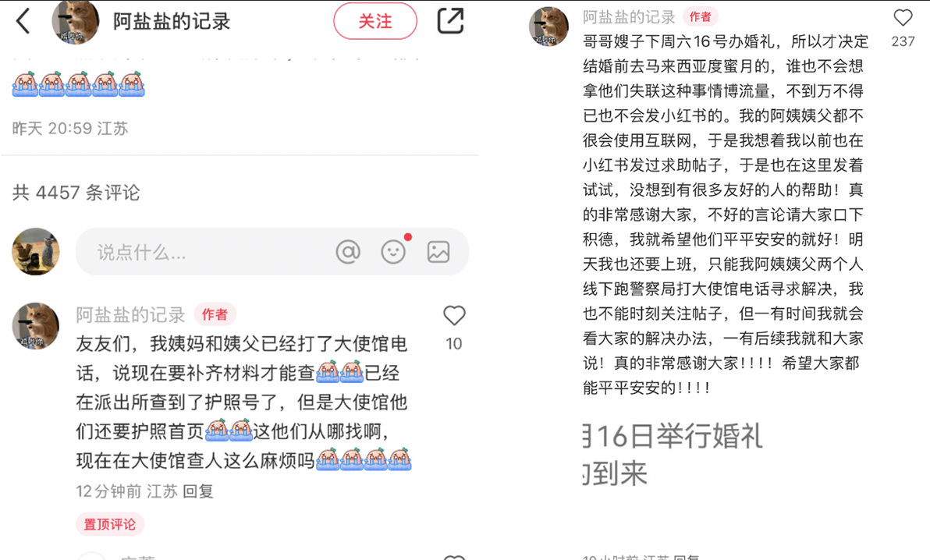Screen dimensions: 930x560
Task: Tap the 共 4457 条评论 header
Action: click(76, 192)
